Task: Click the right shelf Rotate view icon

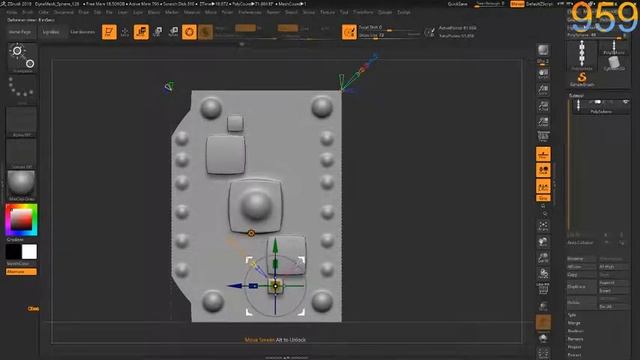Action: click(543, 273)
